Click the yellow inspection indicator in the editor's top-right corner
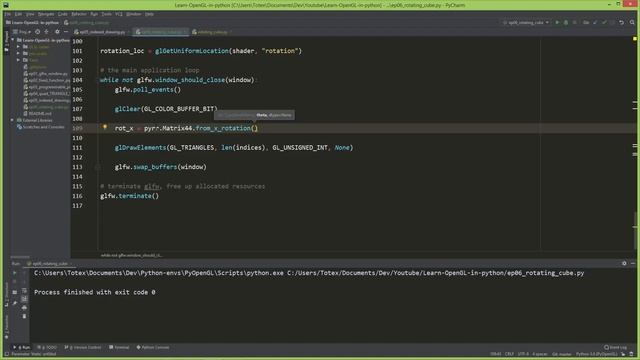640x360 pixels. [635, 39]
